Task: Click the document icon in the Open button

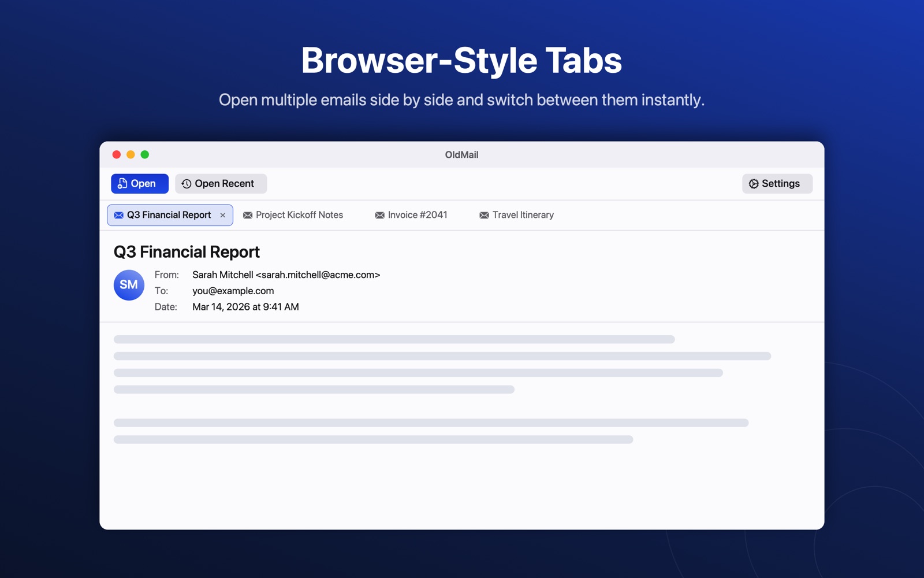Action: 122,184
